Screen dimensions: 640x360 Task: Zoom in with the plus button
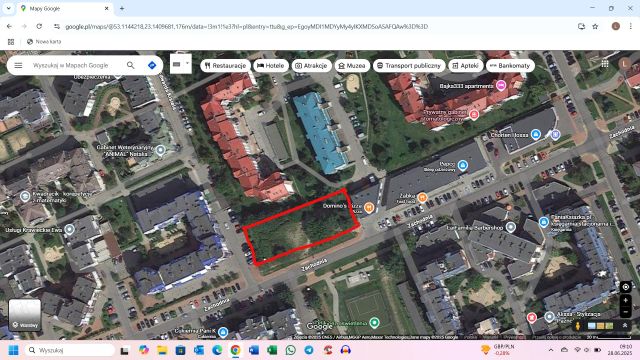[x=625, y=300]
